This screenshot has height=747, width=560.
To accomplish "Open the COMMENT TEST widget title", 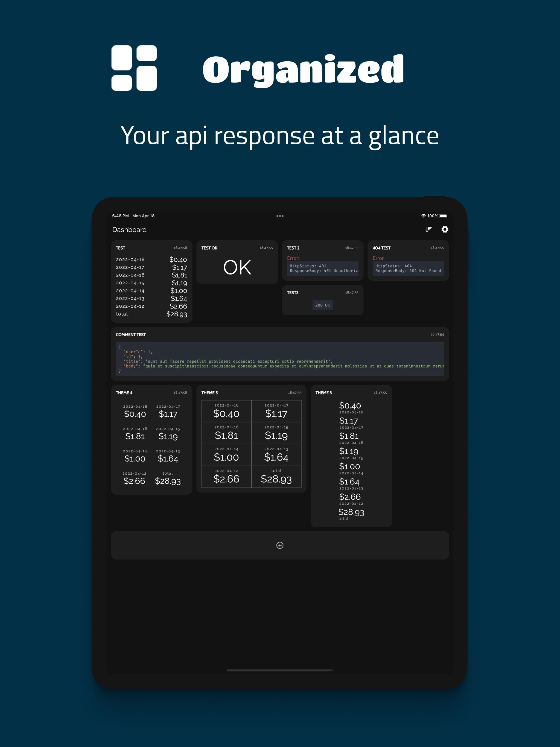I will [131, 334].
